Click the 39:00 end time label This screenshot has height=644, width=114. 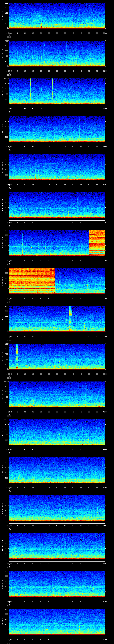coord(105,374)
